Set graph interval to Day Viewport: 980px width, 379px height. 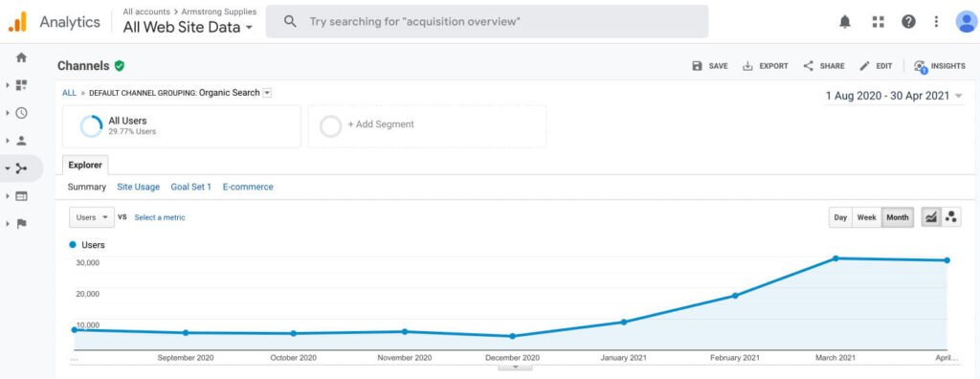click(x=840, y=217)
